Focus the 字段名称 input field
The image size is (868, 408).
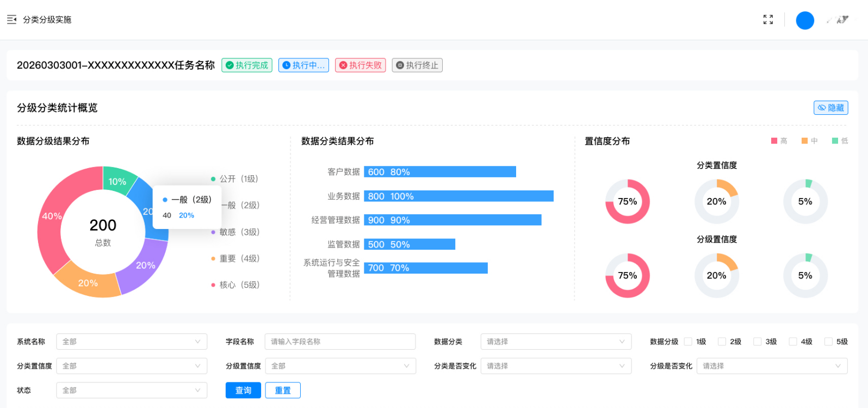tap(340, 342)
